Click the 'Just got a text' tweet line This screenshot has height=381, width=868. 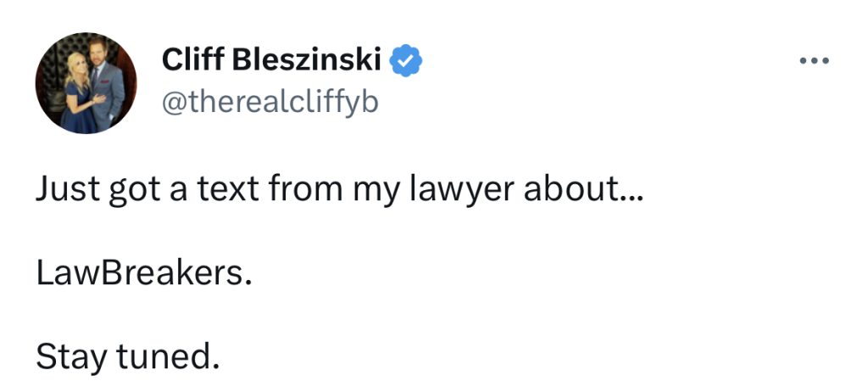340,189
